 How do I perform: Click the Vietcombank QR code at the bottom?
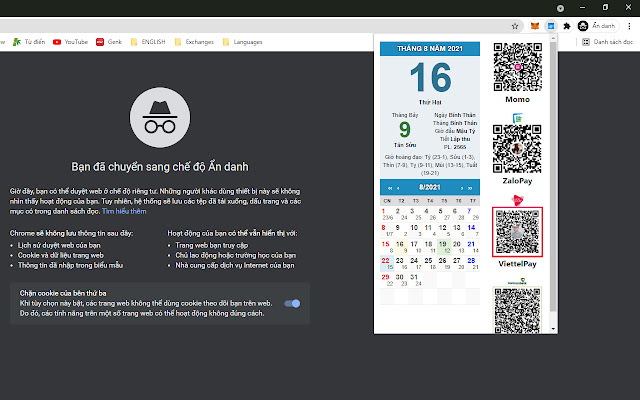[x=517, y=310]
